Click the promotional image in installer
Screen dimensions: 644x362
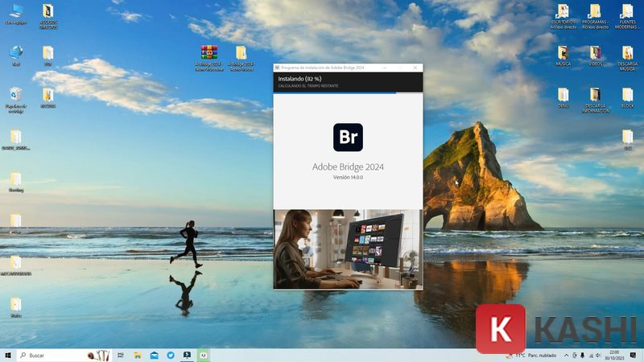point(348,249)
